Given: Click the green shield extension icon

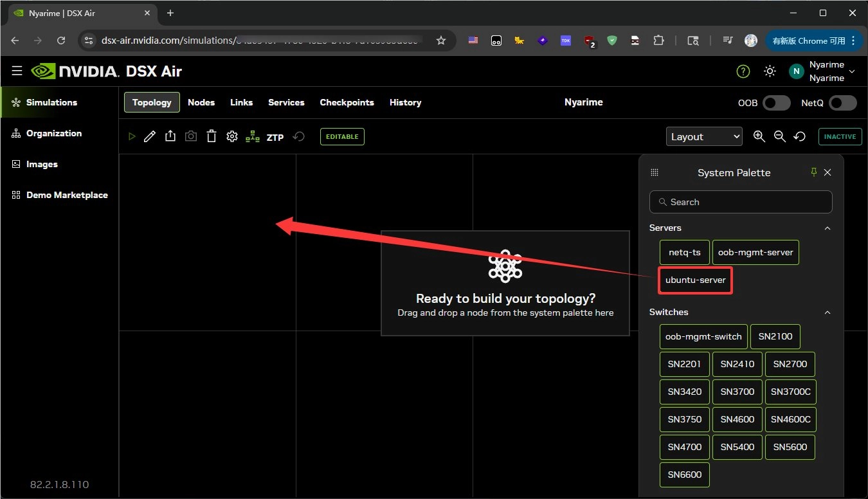Looking at the screenshot, I should (x=612, y=41).
